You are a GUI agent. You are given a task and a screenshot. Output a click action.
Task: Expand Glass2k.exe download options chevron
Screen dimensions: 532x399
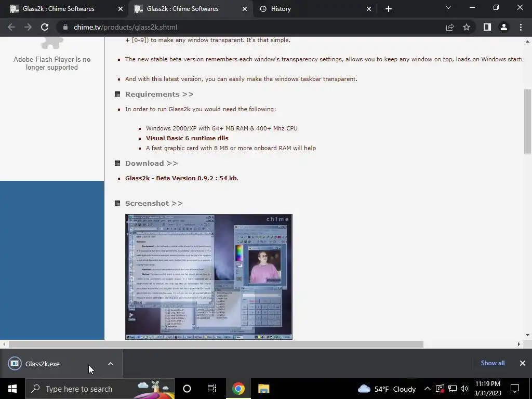111,364
